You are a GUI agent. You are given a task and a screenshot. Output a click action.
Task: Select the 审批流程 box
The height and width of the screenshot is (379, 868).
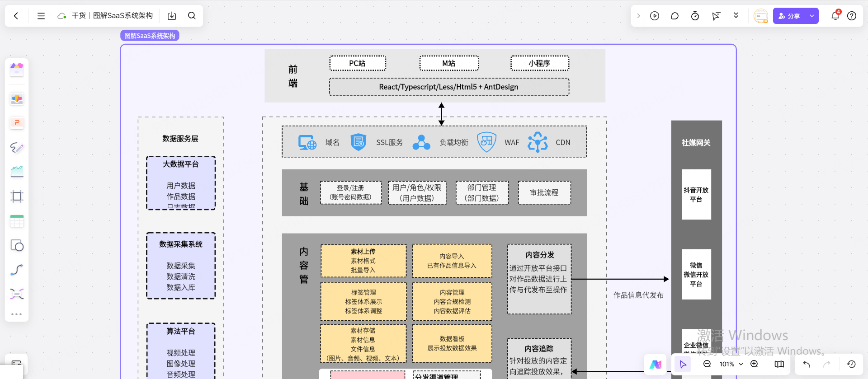[x=544, y=192]
